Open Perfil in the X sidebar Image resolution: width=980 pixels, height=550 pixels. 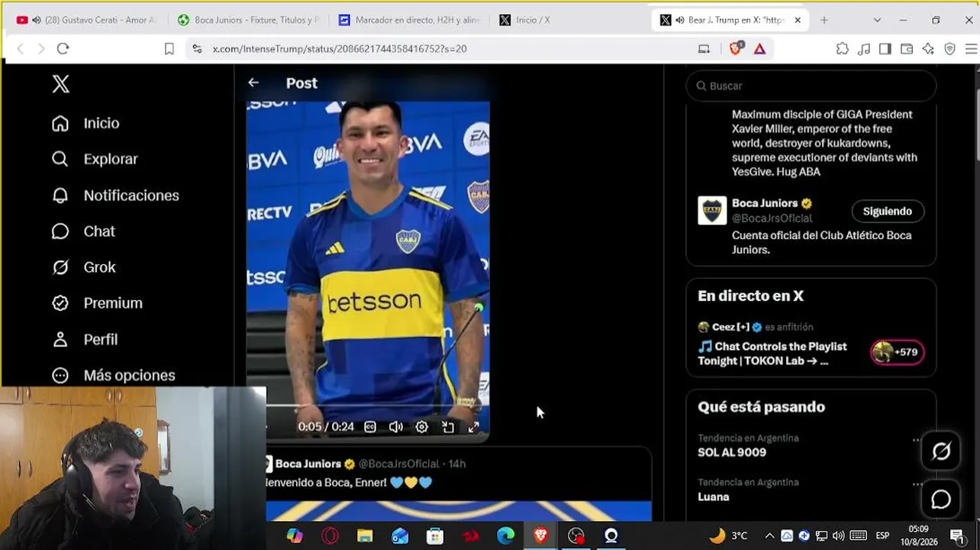(84, 339)
